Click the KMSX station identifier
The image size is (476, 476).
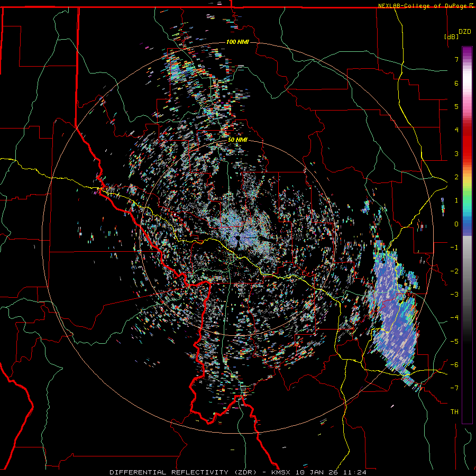pos(282,472)
